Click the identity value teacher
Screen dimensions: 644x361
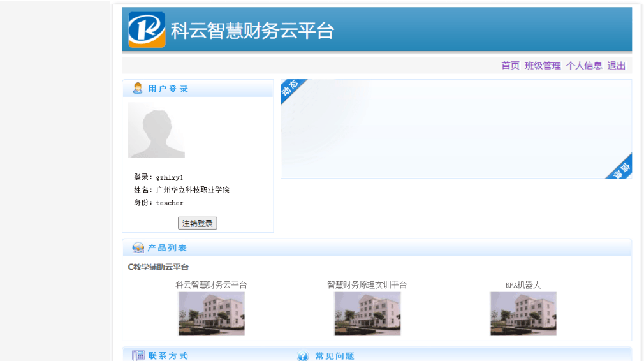(170, 203)
